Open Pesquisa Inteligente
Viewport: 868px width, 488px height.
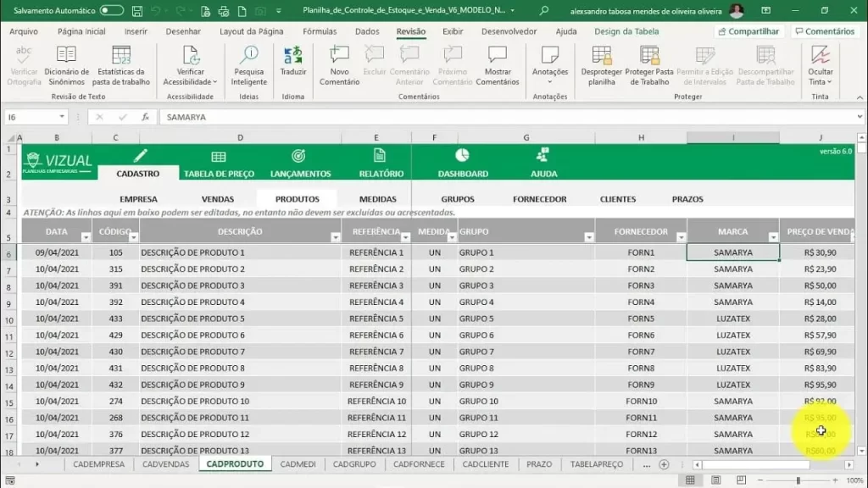click(x=248, y=65)
